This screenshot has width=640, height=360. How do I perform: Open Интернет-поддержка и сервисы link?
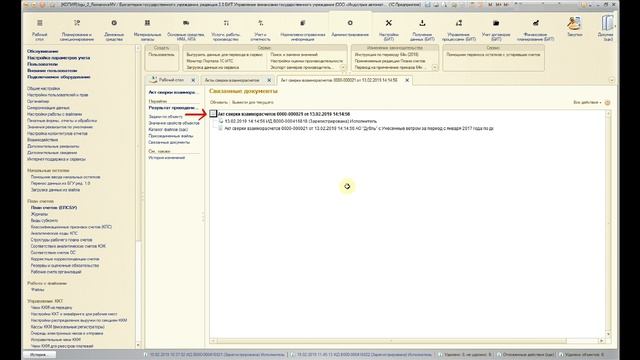pyautogui.click(x=56, y=159)
